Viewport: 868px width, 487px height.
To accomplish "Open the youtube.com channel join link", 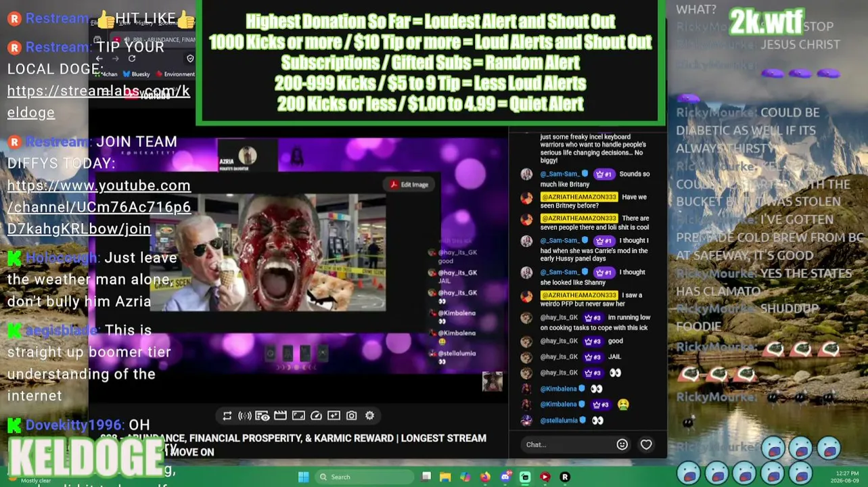I will [99, 207].
